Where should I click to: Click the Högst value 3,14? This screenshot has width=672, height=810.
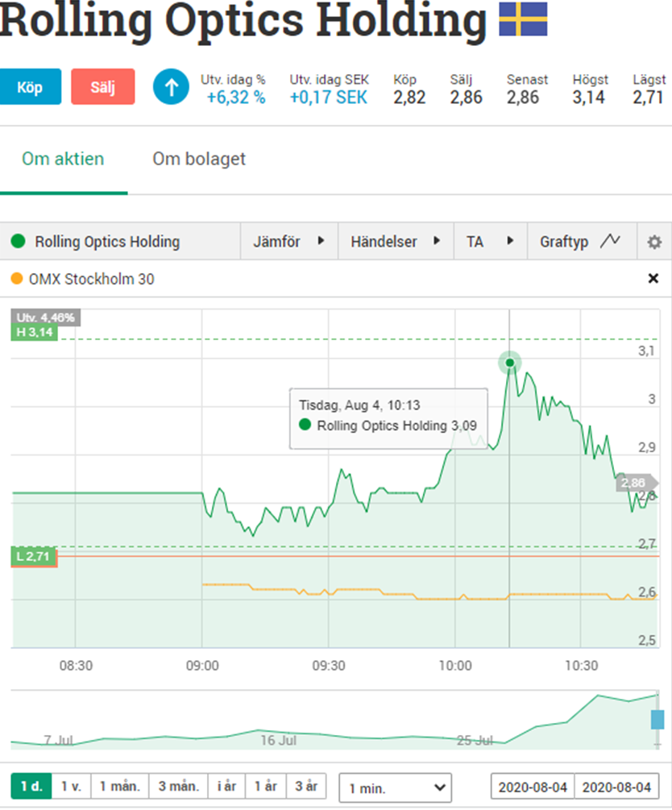(588, 97)
